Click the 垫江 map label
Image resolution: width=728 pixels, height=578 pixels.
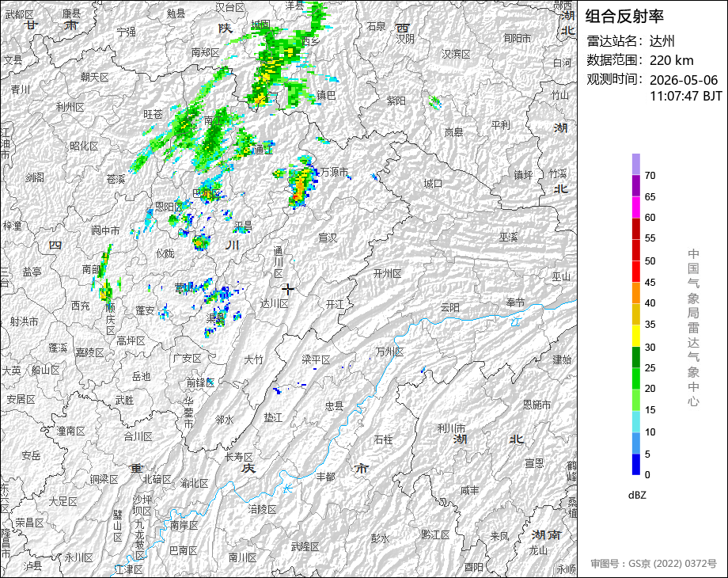273,417
